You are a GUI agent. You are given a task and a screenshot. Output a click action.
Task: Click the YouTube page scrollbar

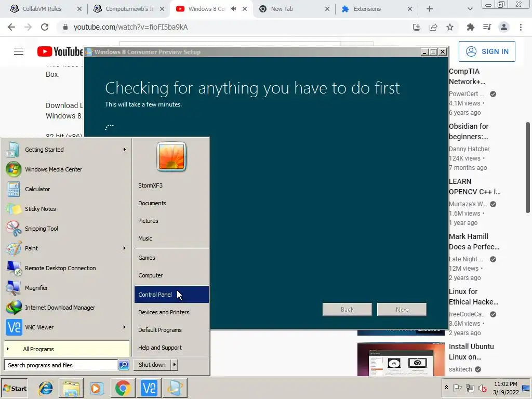point(528,168)
